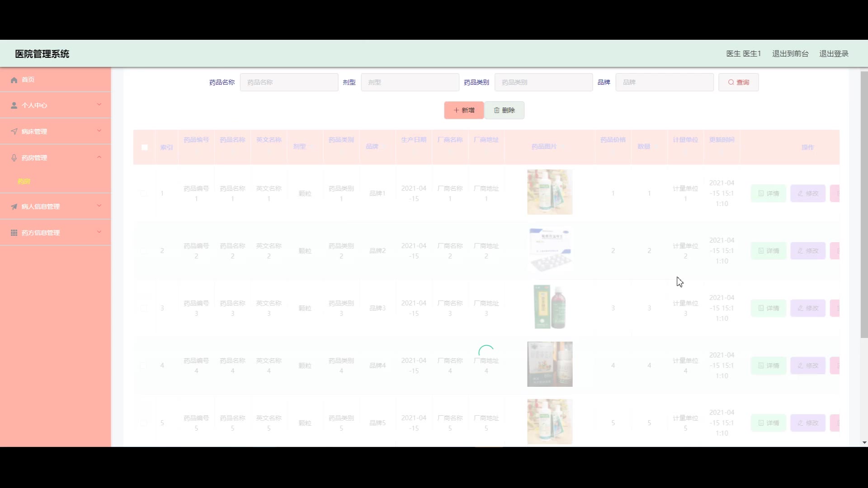Click 退出登录 in the top bar

(834, 54)
